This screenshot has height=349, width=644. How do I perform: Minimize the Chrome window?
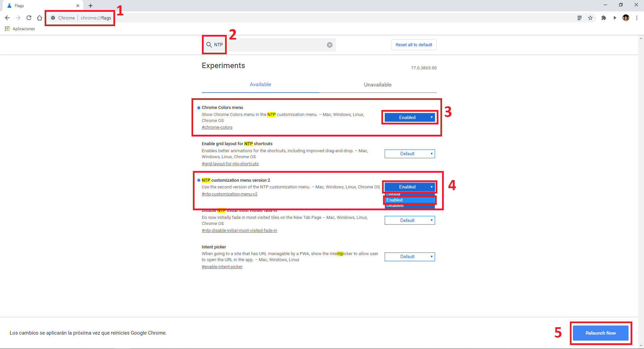[605, 5]
